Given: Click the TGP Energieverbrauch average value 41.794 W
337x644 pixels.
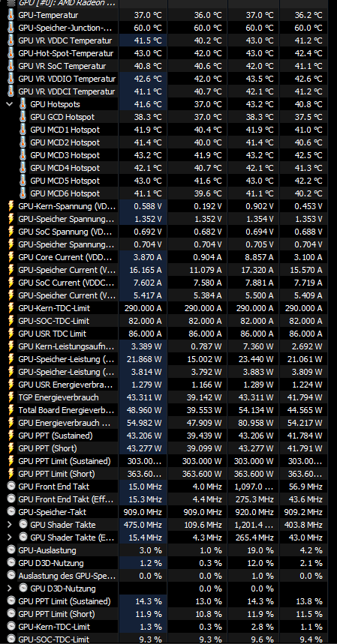Looking at the screenshot, I should tap(303, 397).
